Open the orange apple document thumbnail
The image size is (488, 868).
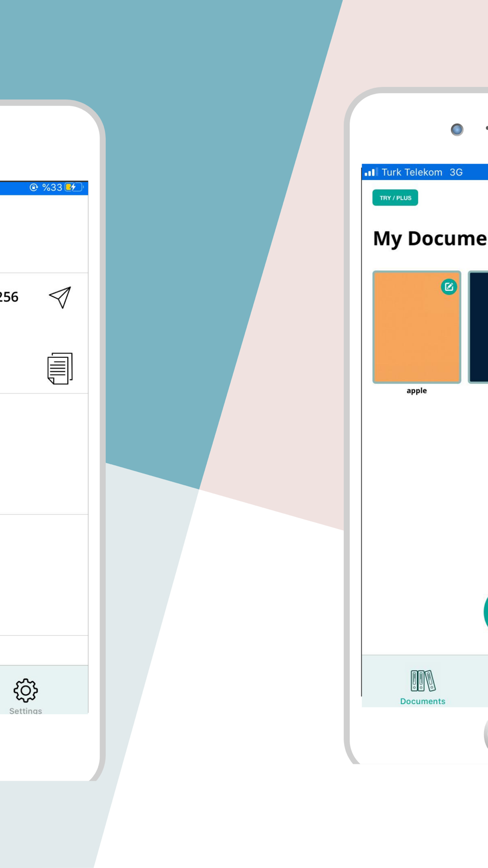[x=417, y=327]
